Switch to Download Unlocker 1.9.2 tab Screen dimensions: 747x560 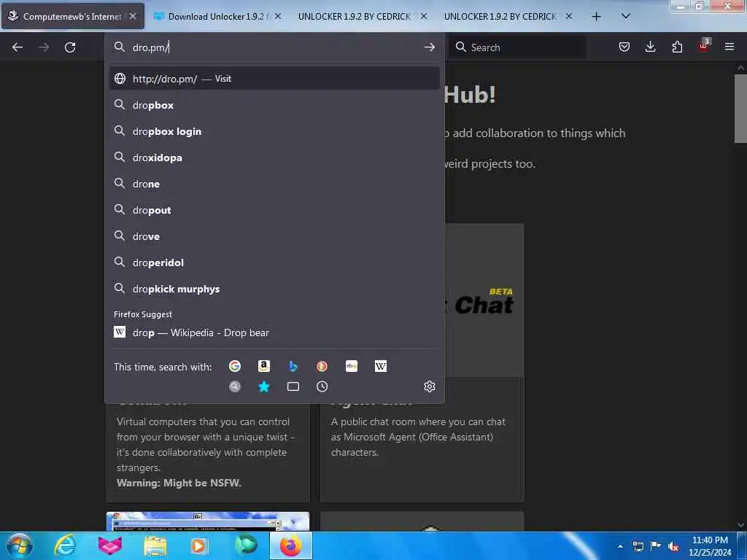(217, 16)
